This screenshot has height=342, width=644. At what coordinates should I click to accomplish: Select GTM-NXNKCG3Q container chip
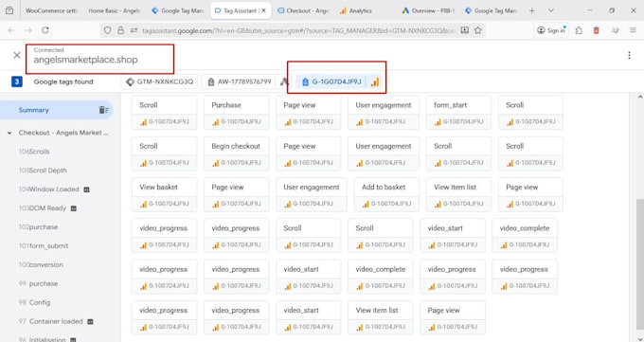pyautogui.click(x=159, y=81)
